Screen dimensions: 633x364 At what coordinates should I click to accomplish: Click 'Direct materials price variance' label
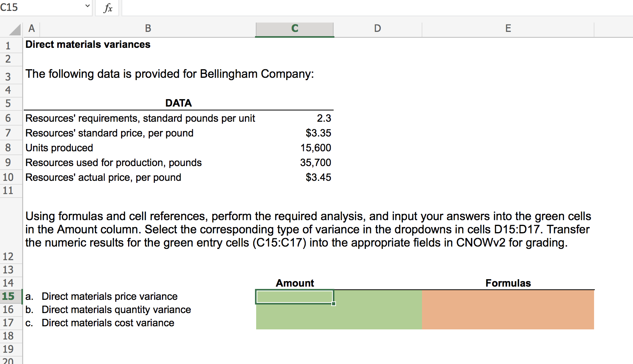(x=109, y=296)
